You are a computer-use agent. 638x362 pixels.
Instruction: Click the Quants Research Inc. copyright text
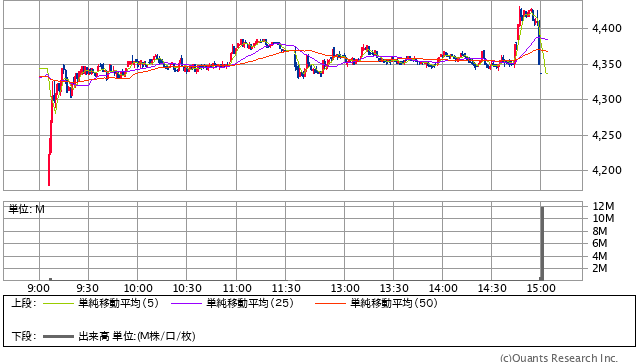pos(559,358)
